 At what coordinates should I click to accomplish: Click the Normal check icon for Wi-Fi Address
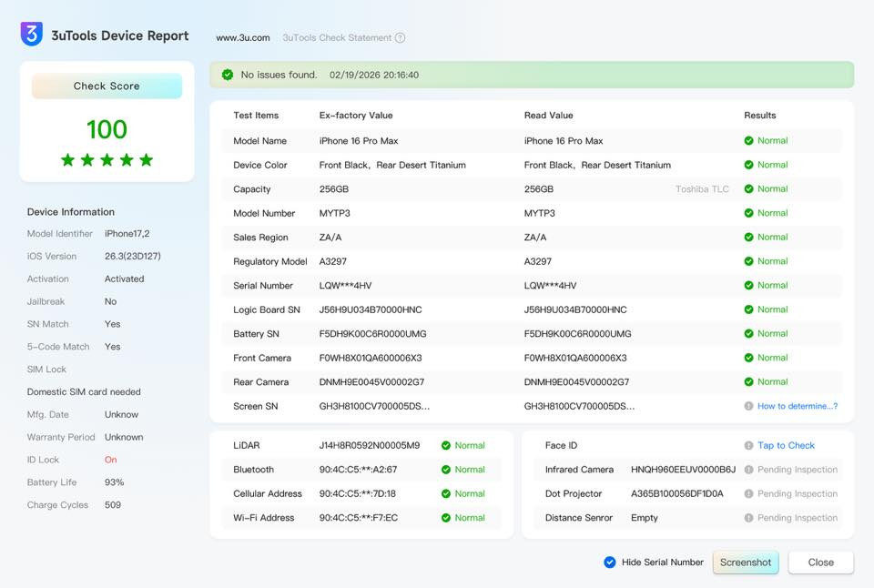click(446, 518)
